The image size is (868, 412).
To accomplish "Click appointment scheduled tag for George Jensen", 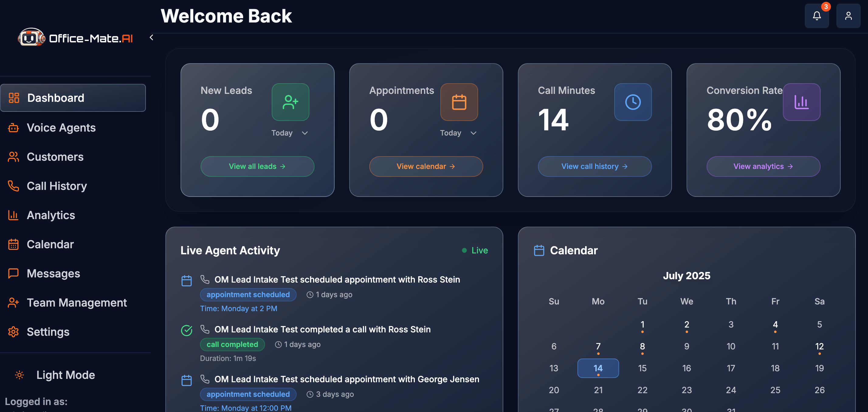I will pos(248,394).
